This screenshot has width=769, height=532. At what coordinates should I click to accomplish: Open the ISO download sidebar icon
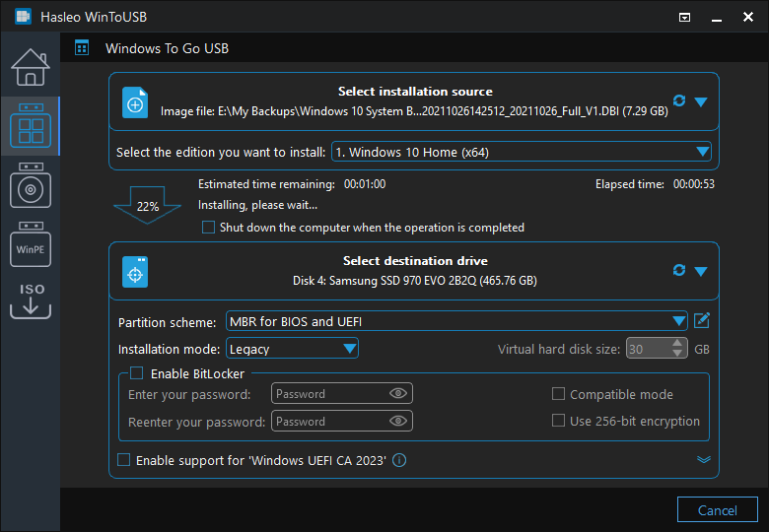[x=31, y=300]
